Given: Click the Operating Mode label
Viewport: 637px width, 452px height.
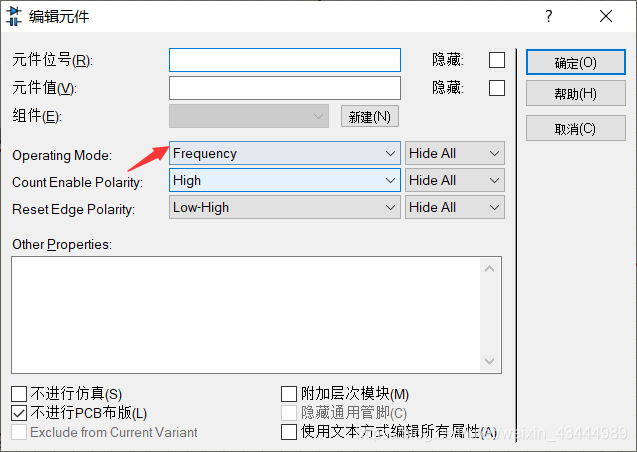Looking at the screenshot, I should pyautogui.click(x=62, y=155).
